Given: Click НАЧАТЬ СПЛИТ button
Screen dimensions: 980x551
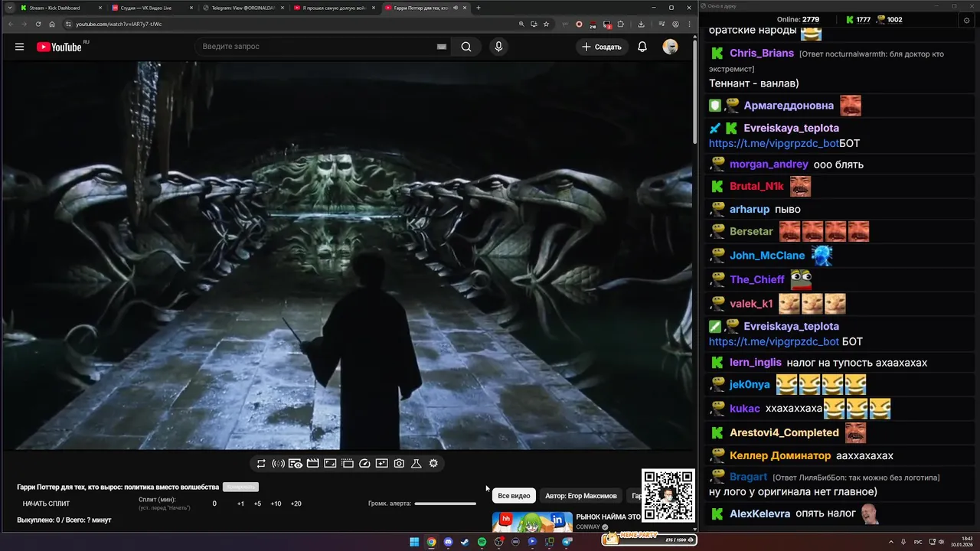Looking at the screenshot, I should point(46,504).
